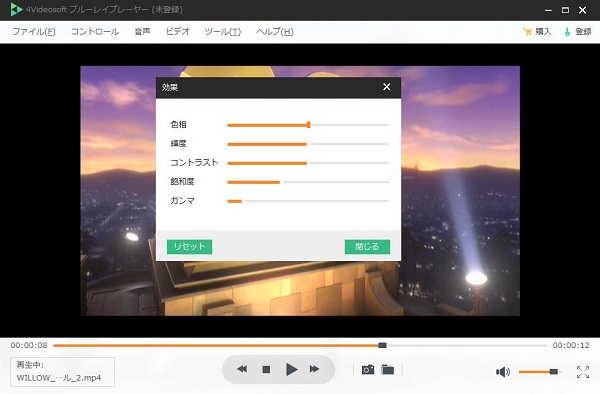Open the ツール(T) menu

point(223,32)
